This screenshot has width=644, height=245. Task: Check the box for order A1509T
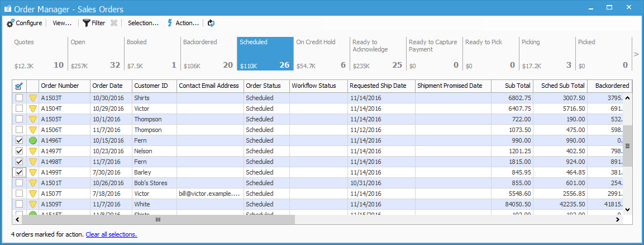[x=19, y=204]
